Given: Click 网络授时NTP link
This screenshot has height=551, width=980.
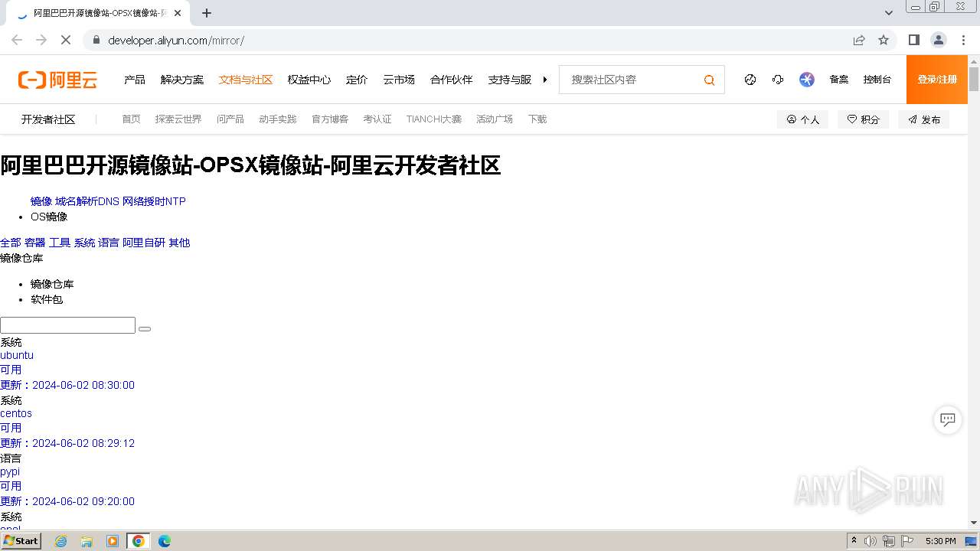Looking at the screenshot, I should pos(154,201).
